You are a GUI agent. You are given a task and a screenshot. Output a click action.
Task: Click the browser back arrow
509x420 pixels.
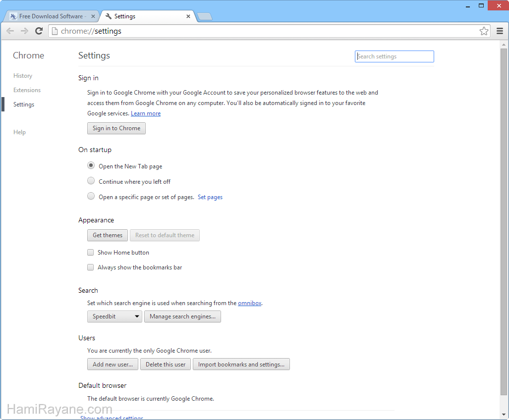click(10, 31)
